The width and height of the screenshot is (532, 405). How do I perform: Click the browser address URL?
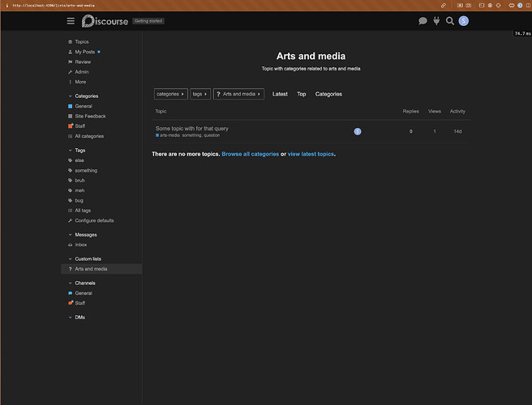point(54,6)
